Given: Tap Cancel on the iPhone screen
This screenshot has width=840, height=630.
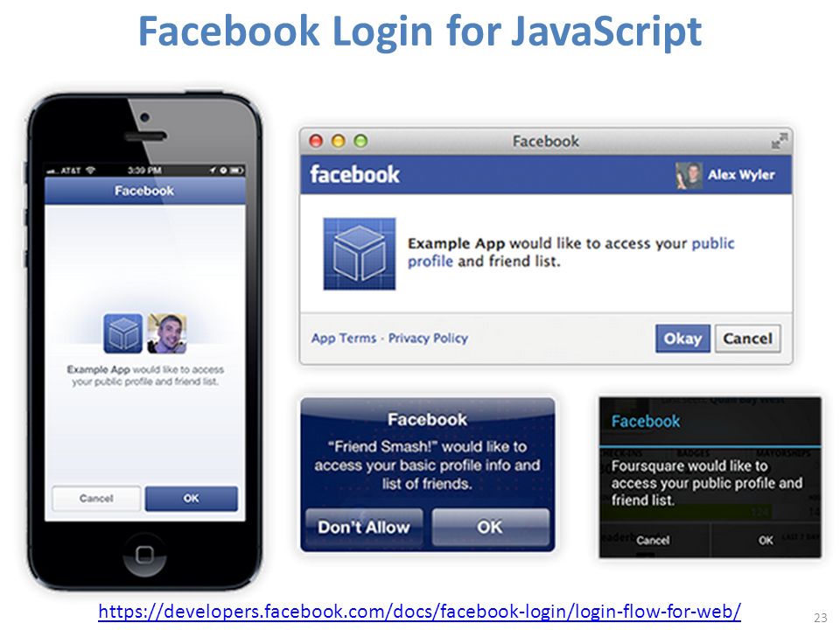Looking at the screenshot, I should (96, 498).
